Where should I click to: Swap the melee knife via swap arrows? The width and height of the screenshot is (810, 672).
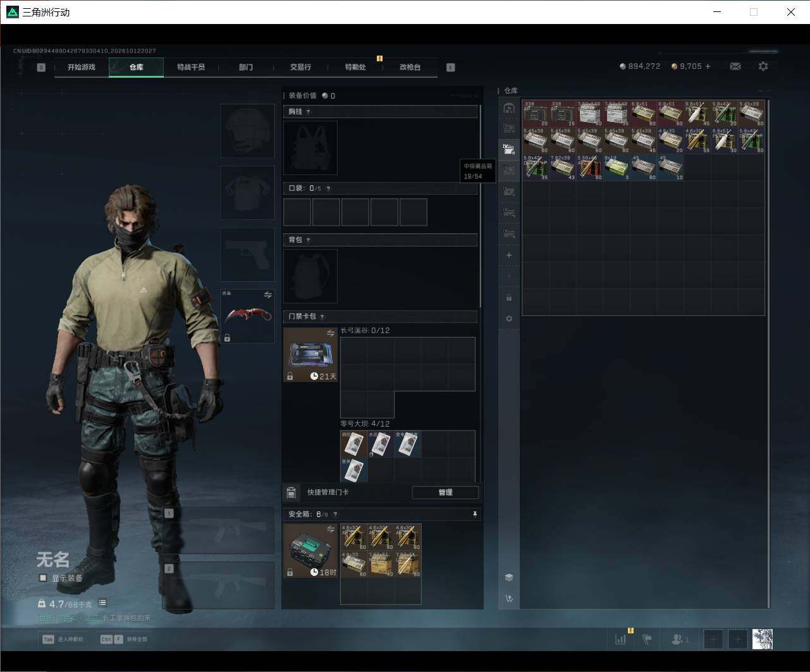(x=268, y=295)
